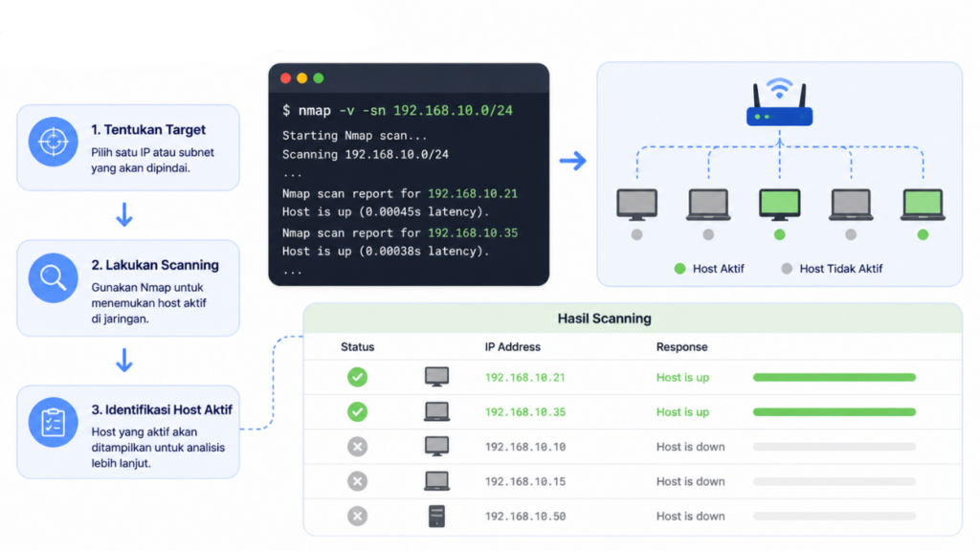Click green response bar for 192.168.10.35
The width and height of the screenshot is (980, 551).
(835, 412)
